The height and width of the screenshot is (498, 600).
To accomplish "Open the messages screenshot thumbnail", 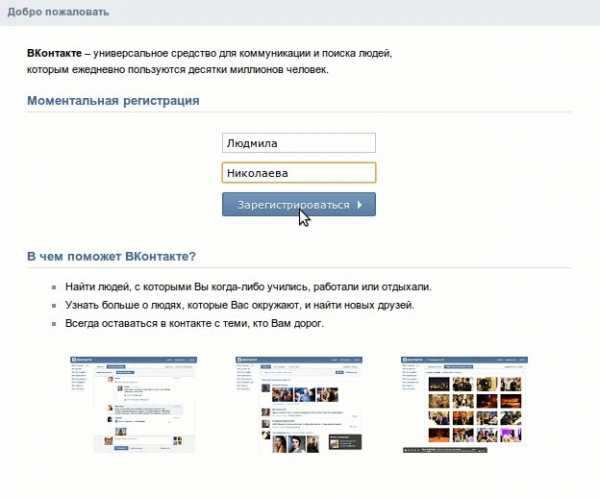I will pos(134,405).
